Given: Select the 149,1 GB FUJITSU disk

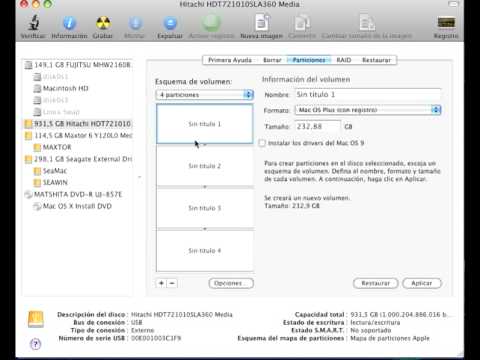Looking at the screenshot, I should tap(78, 65).
